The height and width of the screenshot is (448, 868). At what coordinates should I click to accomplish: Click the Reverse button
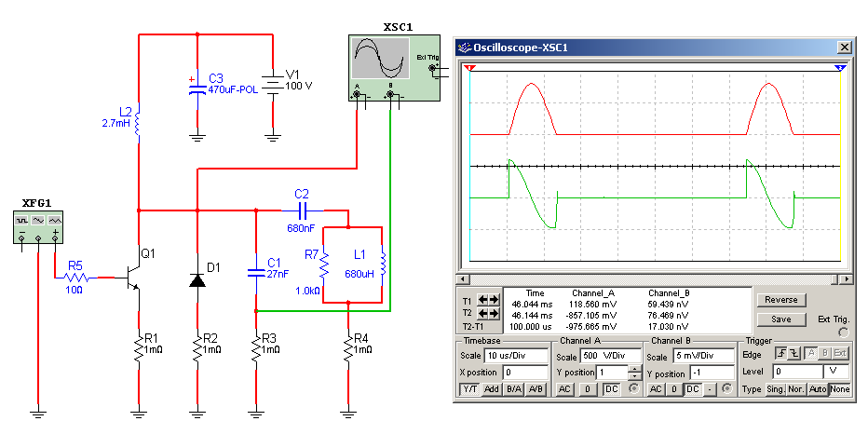(x=780, y=300)
